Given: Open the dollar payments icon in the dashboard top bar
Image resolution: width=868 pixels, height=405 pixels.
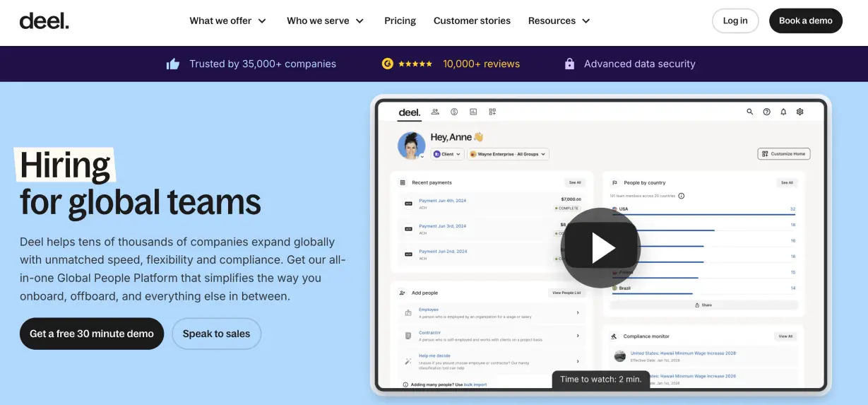Looking at the screenshot, I should click(x=454, y=112).
